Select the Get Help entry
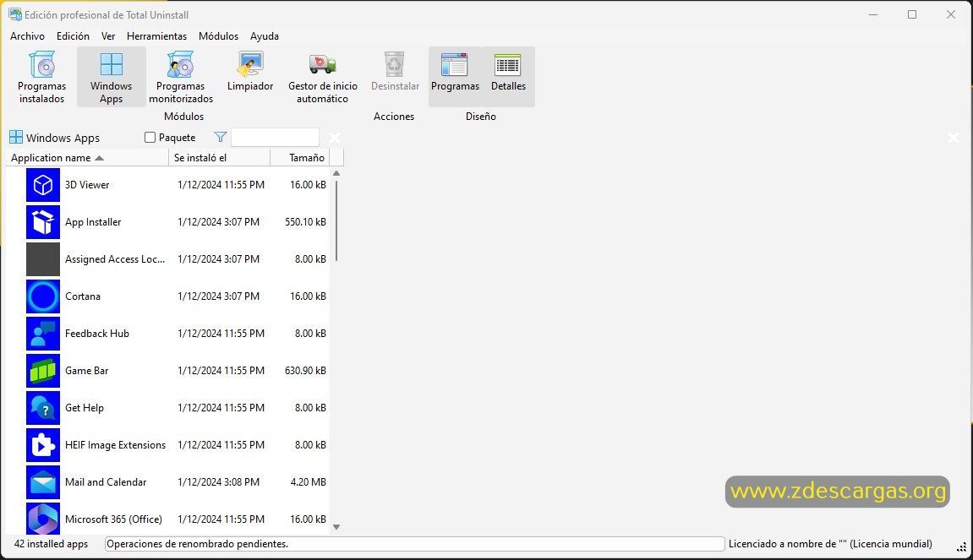This screenshot has width=973, height=560. click(85, 408)
